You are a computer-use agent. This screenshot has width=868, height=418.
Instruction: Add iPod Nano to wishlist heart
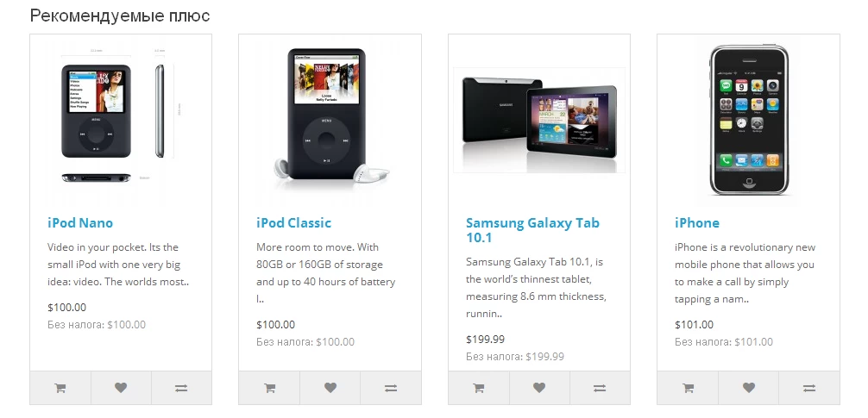[x=121, y=388]
